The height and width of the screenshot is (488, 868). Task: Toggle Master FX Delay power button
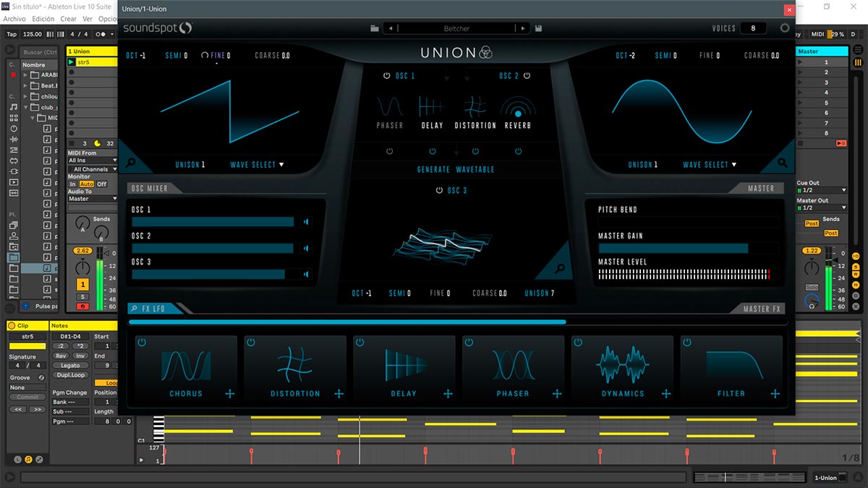pyautogui.click(x=360, y=342)
